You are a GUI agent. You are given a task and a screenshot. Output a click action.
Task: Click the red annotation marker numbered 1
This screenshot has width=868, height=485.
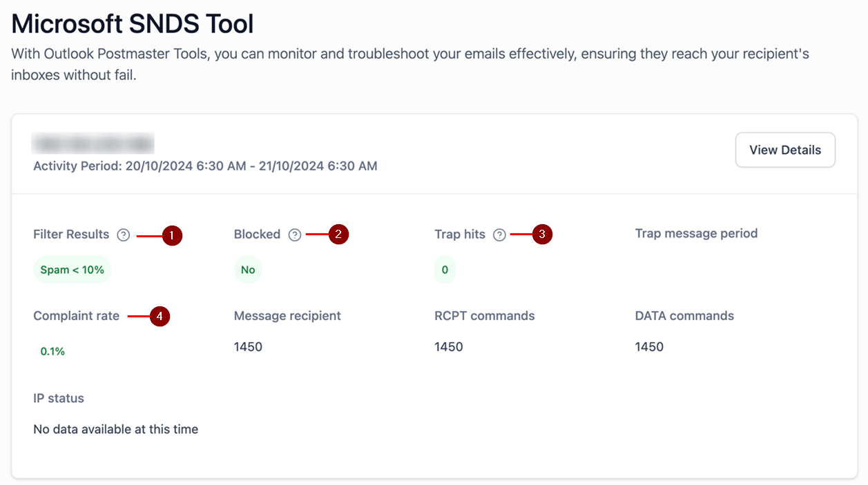[171, 236]
